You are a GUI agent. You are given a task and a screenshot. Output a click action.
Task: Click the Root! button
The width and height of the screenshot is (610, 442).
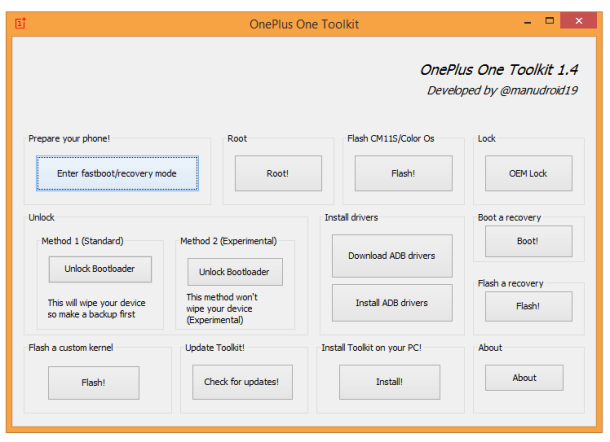tap(278, 174)
